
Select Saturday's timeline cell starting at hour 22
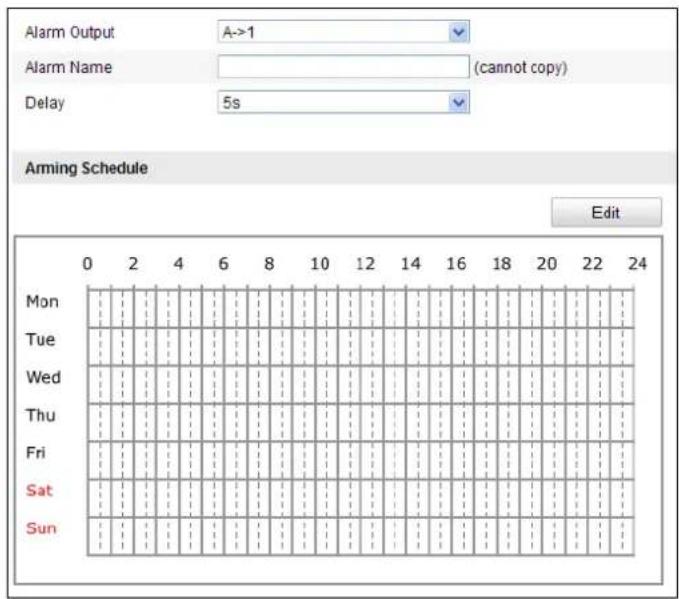(x=599, y=497)
